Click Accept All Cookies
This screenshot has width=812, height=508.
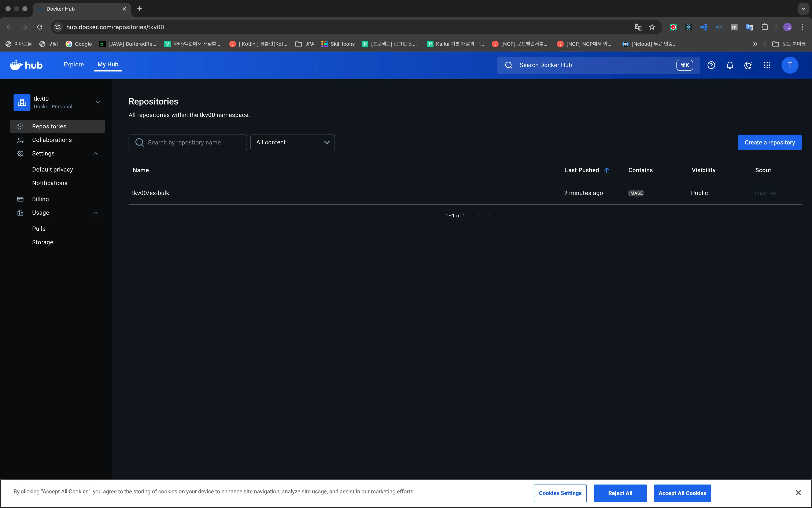pos(682,493)
